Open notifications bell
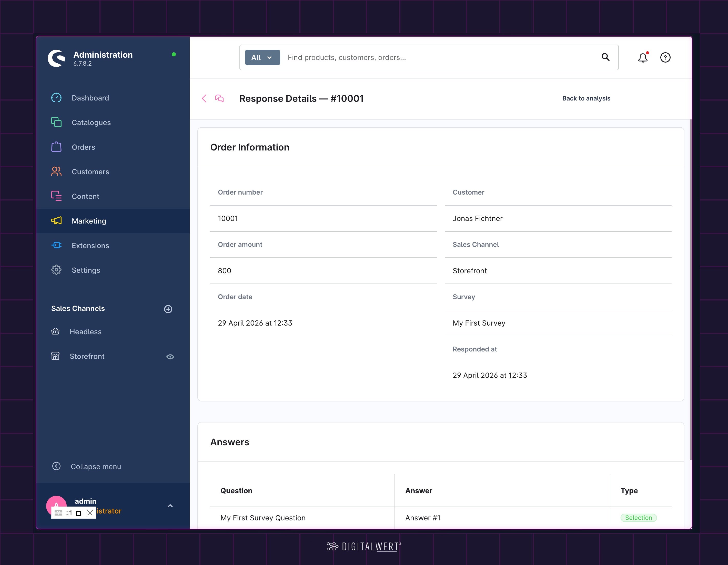 [643, 58]
